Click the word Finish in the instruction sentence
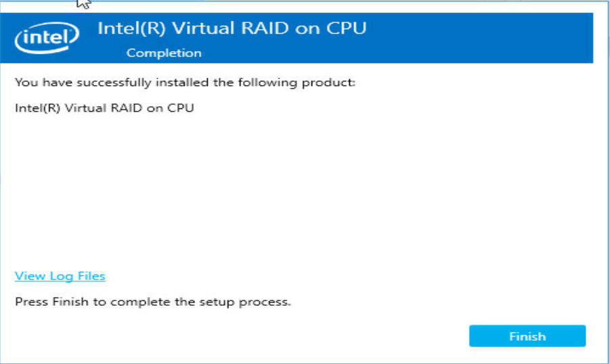 click(70, 302)
